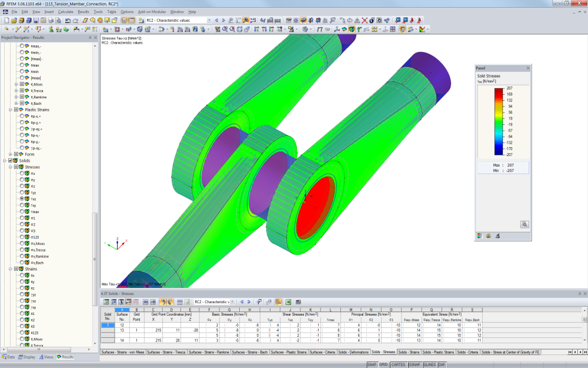Undo the last action

tap(67, 21)
